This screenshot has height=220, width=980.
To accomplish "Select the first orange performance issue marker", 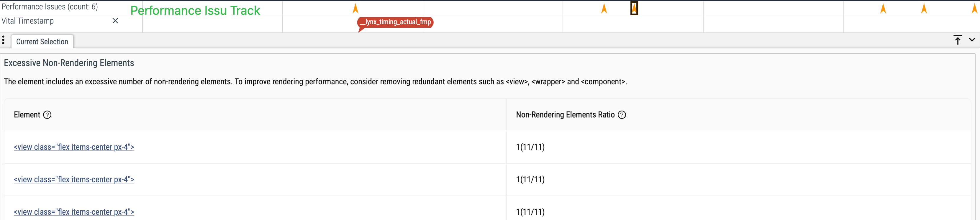I will click(355, 8).
